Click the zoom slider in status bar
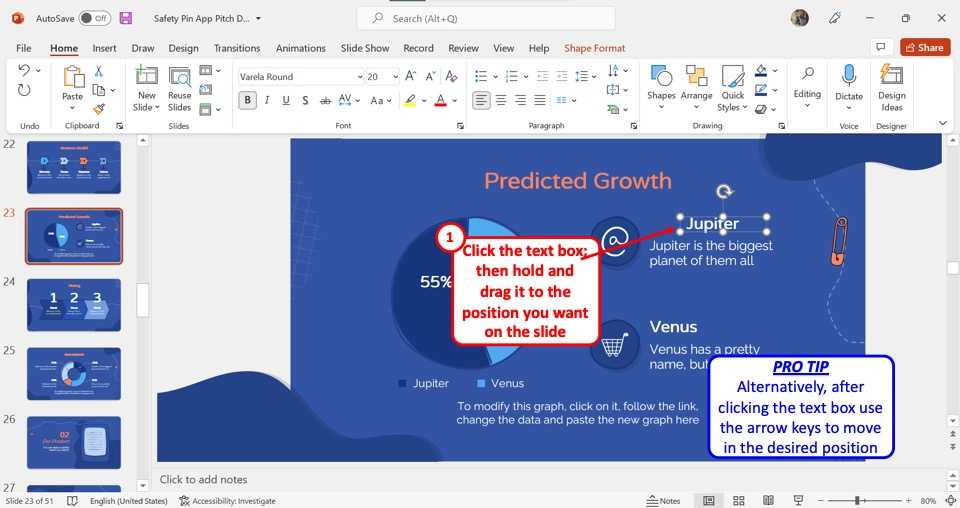The height and width of the screenshot is (508, 960). click(857, 501)
